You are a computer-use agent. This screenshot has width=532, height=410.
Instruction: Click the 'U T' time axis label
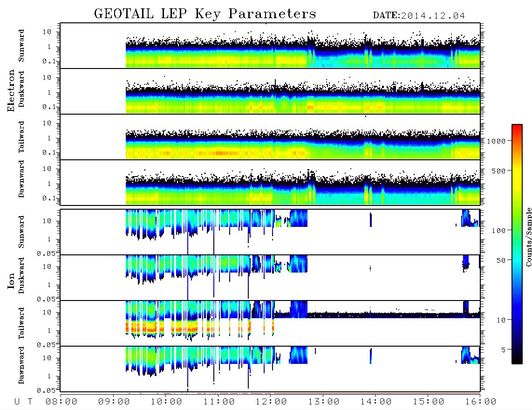pyautogui.click(x=23, y=402)
